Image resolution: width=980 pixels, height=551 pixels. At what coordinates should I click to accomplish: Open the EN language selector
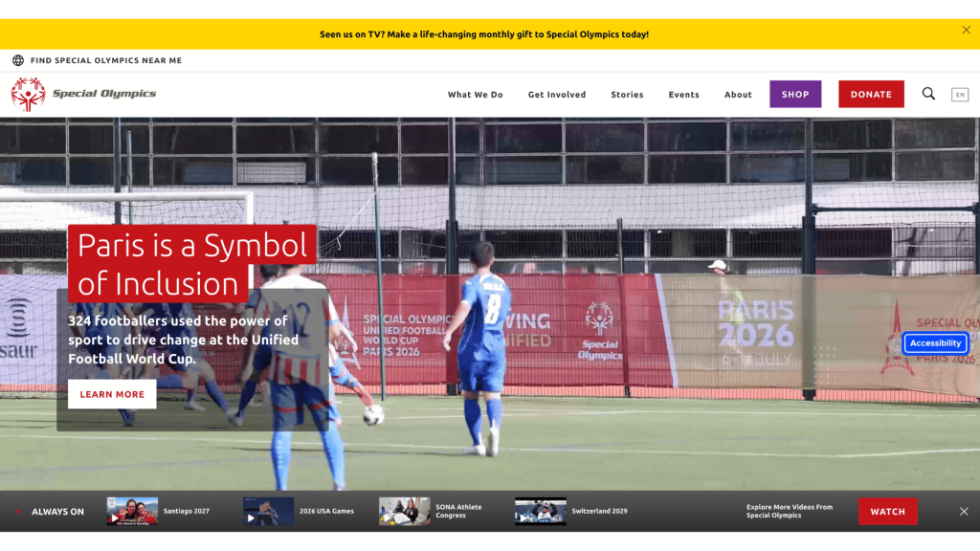point(960,95)
